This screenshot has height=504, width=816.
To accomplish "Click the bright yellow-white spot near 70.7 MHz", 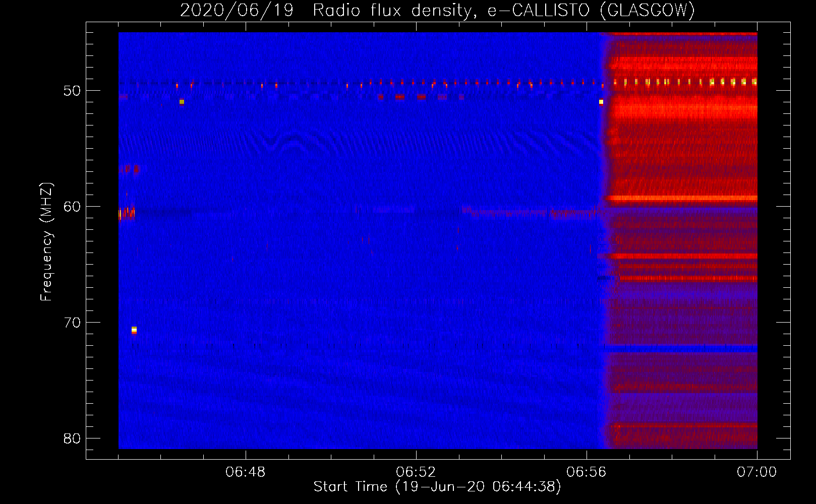I will click(x=134, y=330).
